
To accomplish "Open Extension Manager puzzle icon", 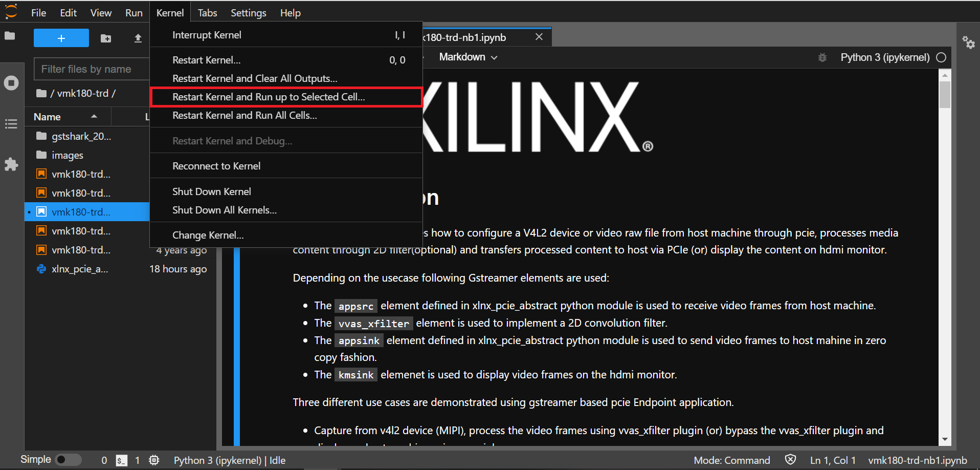I will (11, 164).
